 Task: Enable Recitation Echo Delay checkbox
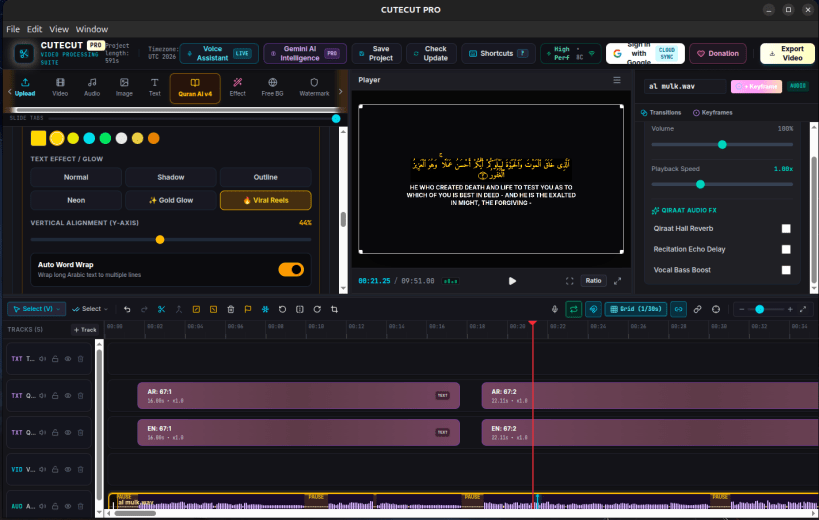pos(786,250)
